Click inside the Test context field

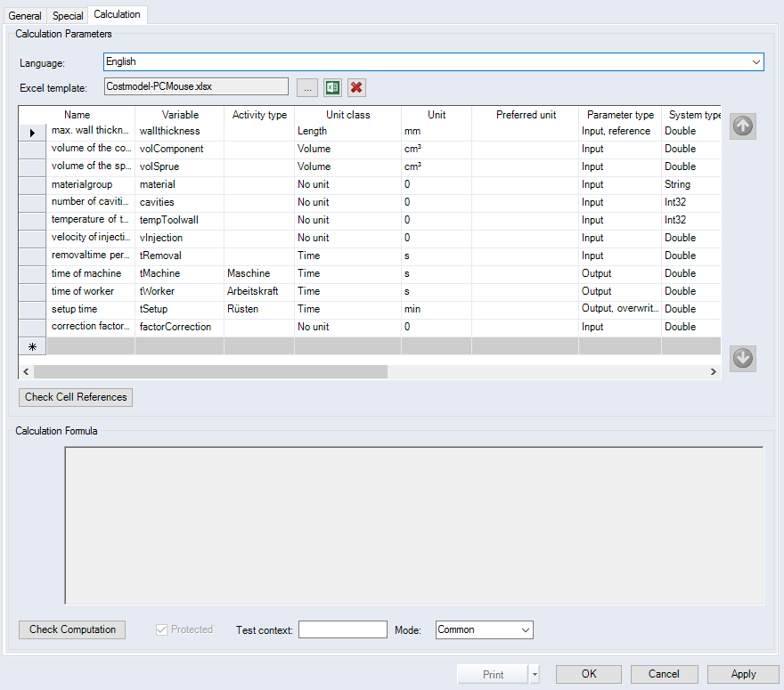pyautogui.click(x=342, y=629)
